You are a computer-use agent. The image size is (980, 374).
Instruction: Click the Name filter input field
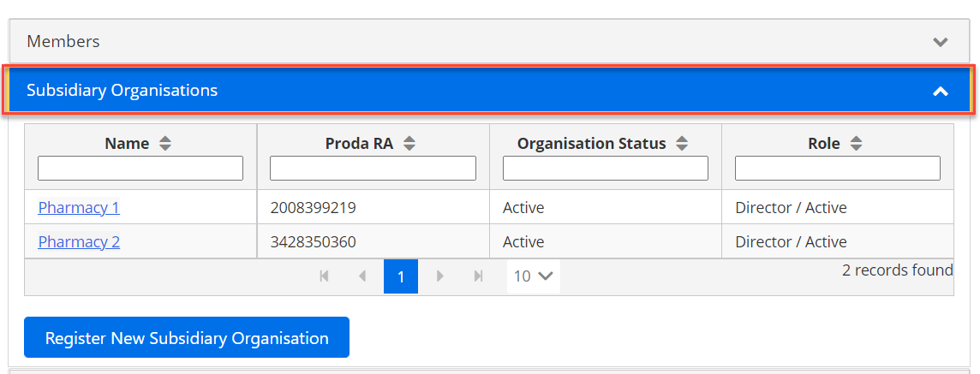click(x=140, y=168)
